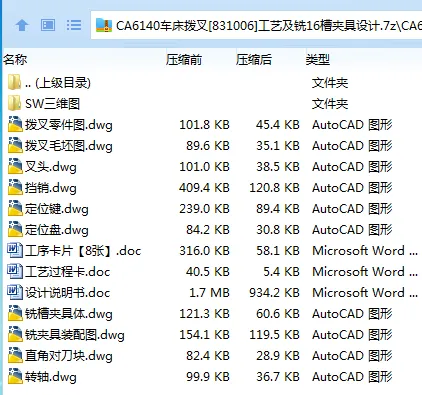Click the 转轴.dwg file icon

tap(15, 376)
